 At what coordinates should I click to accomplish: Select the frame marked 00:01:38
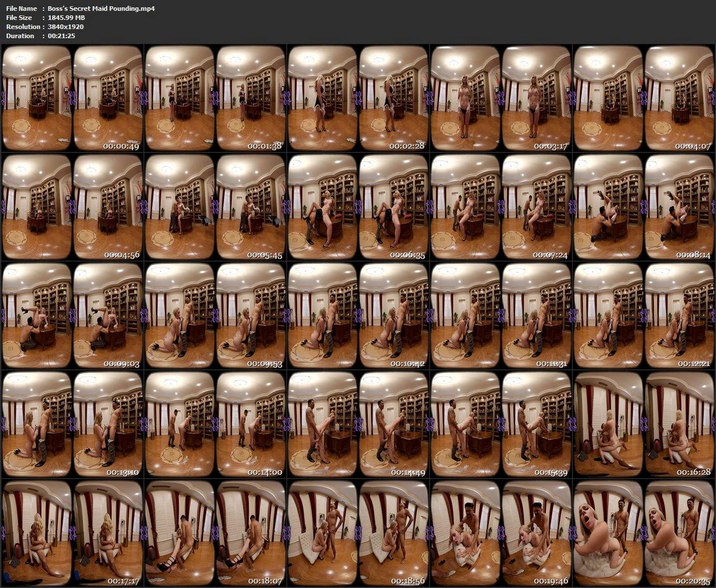[215, 98]
